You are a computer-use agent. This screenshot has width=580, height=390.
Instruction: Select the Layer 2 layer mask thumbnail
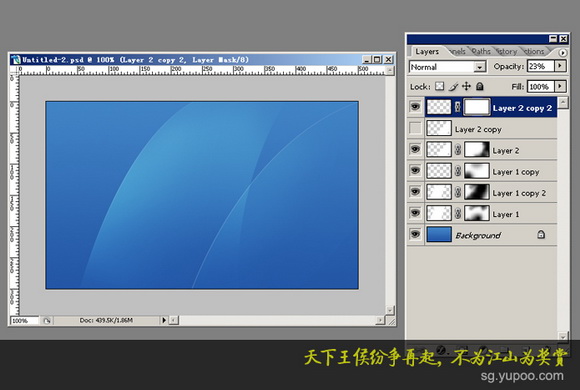(477, 150)
